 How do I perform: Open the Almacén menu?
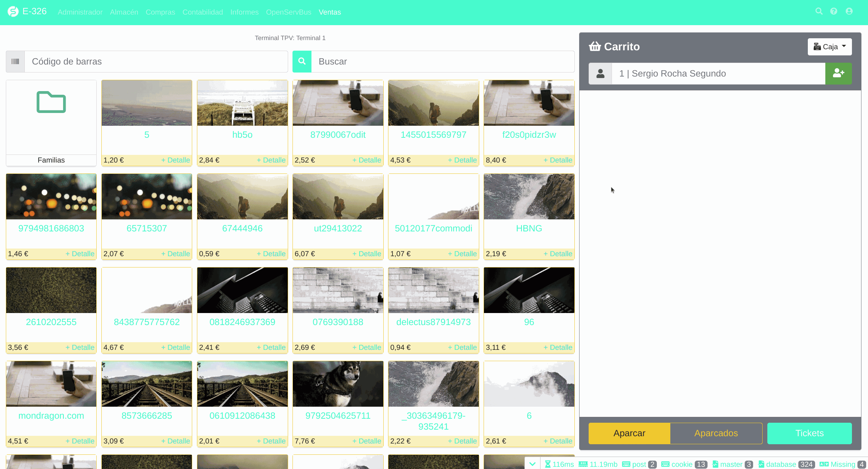tap(124, 12)
